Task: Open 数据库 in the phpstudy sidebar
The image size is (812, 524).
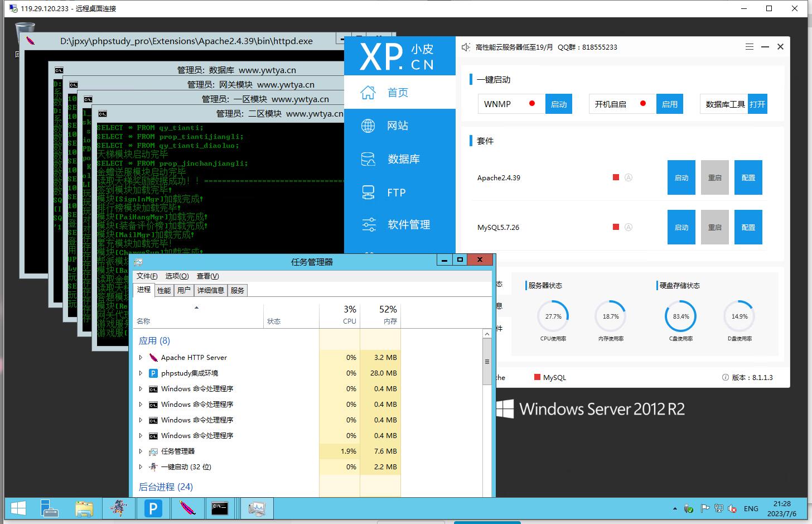Action: pos(400,159)
